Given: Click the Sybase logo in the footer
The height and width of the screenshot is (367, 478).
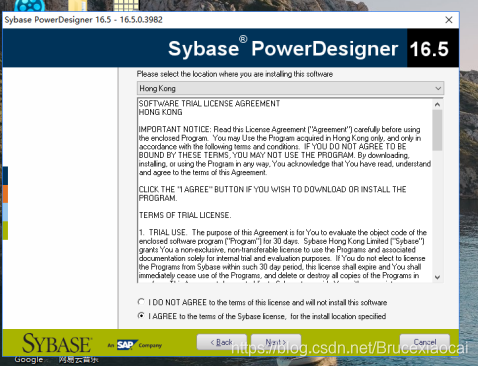Looking at the screenshot, I should tap(57, 343).
